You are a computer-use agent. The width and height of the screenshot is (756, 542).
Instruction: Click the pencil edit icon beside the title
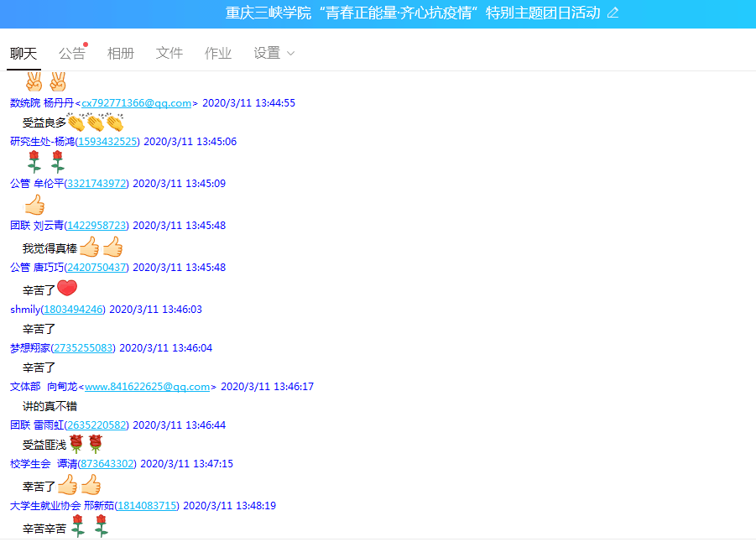613,13
